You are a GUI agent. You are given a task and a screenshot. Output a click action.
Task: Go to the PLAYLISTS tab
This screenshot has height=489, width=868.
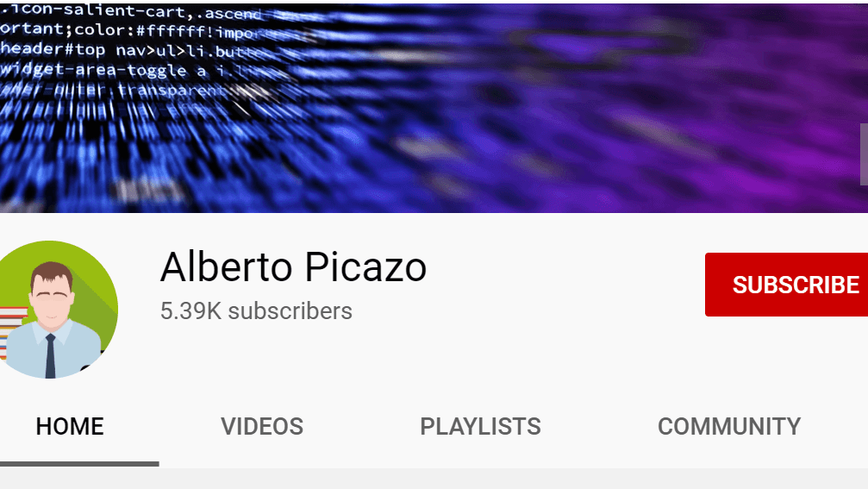(480, 426)
